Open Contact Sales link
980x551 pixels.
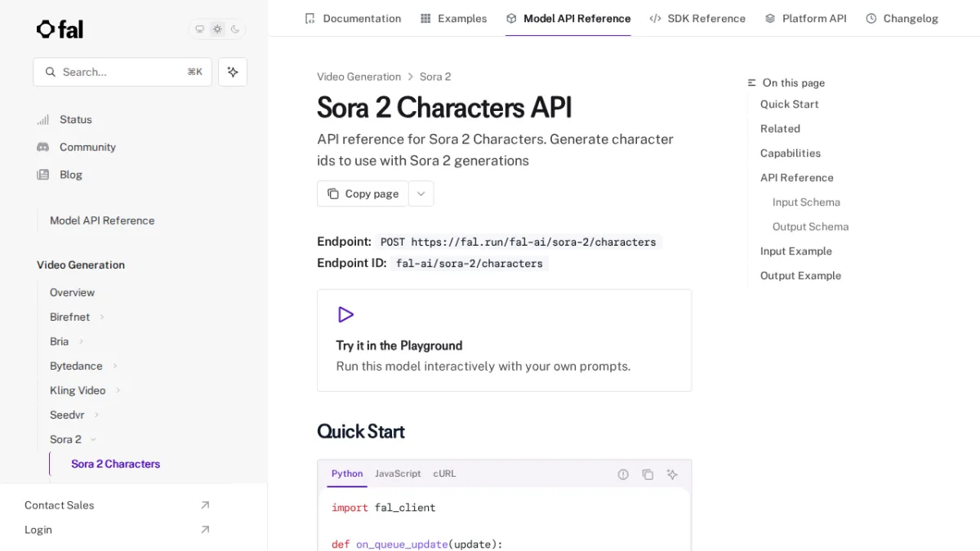(59, 505)
